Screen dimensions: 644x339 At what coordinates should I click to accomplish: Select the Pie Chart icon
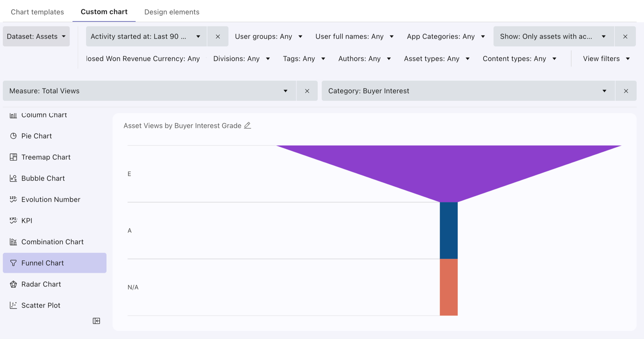13,136
